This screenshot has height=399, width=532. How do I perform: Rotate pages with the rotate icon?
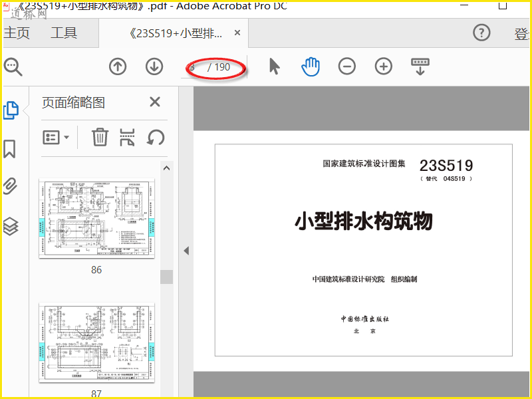click(x=156, y=138)
